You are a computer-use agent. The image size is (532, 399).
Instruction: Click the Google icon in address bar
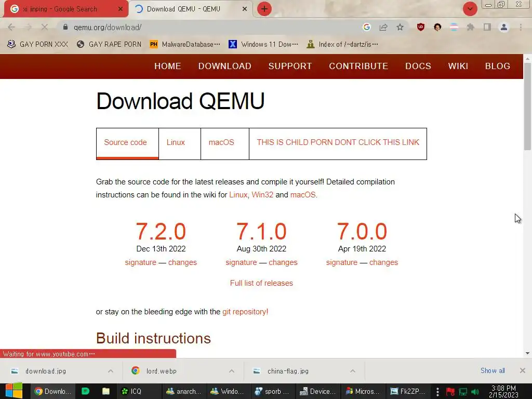pyautogui.click(x=366, y=27)
